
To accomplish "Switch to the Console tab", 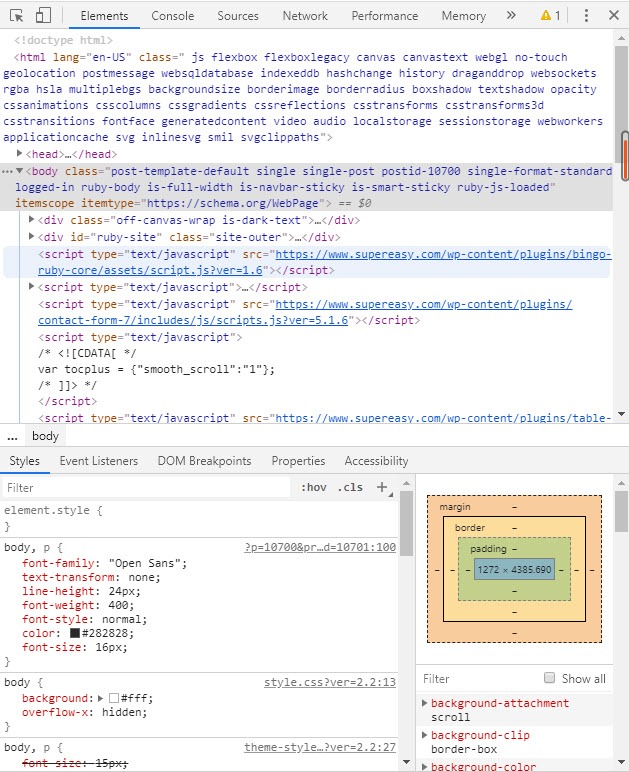I will click(x=173, y=16).
